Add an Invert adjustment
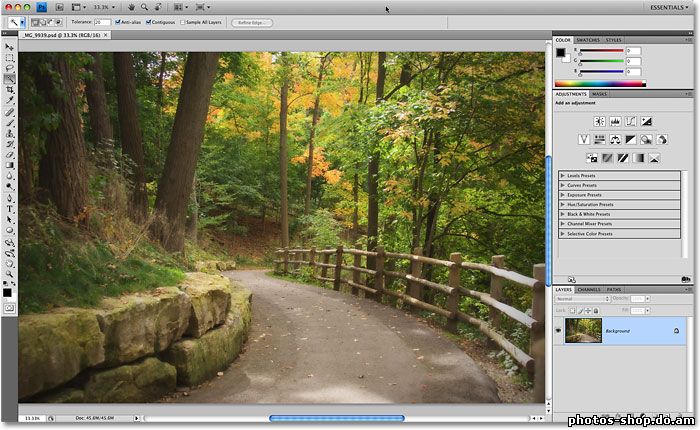 592,158
